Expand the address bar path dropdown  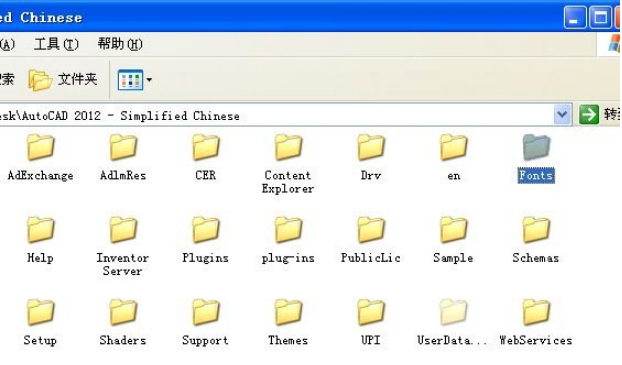(x=562, y=115)
